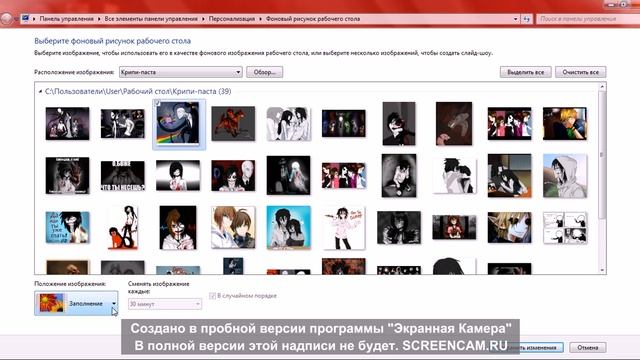Select the blue Jeff meme thumbnail
This screenshot has width=640, height=360.
tap(67, 227)
